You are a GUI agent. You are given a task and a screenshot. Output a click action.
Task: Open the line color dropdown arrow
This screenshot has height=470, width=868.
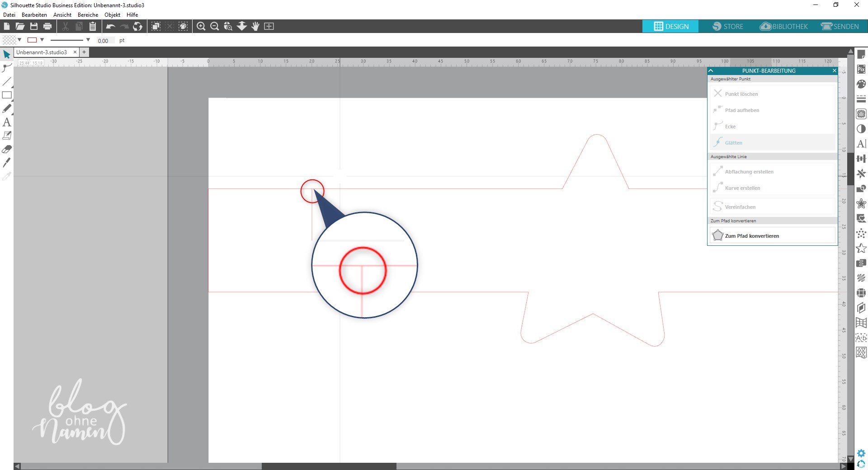click(x=42, y=40)
